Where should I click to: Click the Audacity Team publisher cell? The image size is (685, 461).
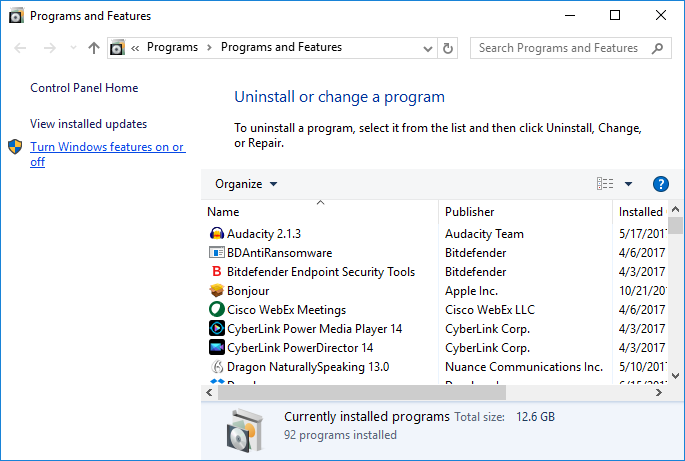(x=484, y=234)
